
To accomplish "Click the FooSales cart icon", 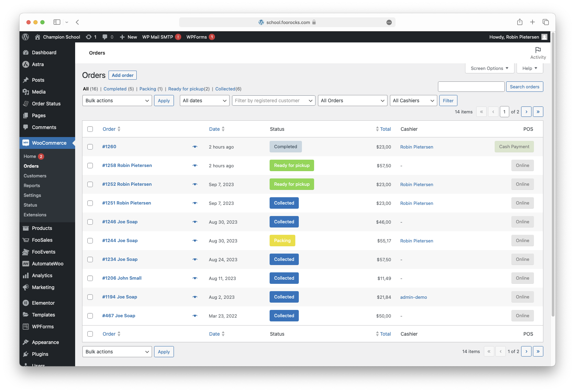I will click(x=26, y=240).
